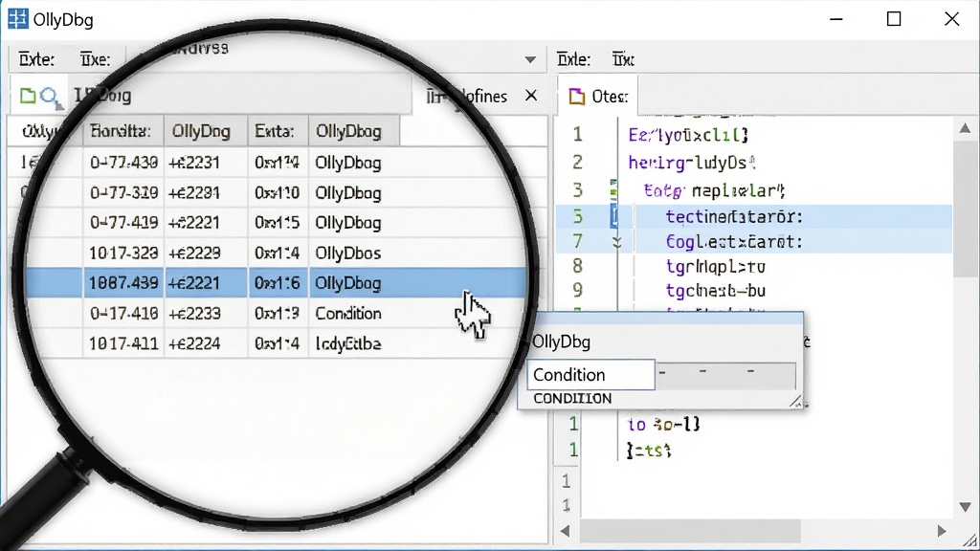Viewport: 980px width, 551px height.
Task: Collapse the code fold arrow at line 7
Action: [x=617, y=242]
